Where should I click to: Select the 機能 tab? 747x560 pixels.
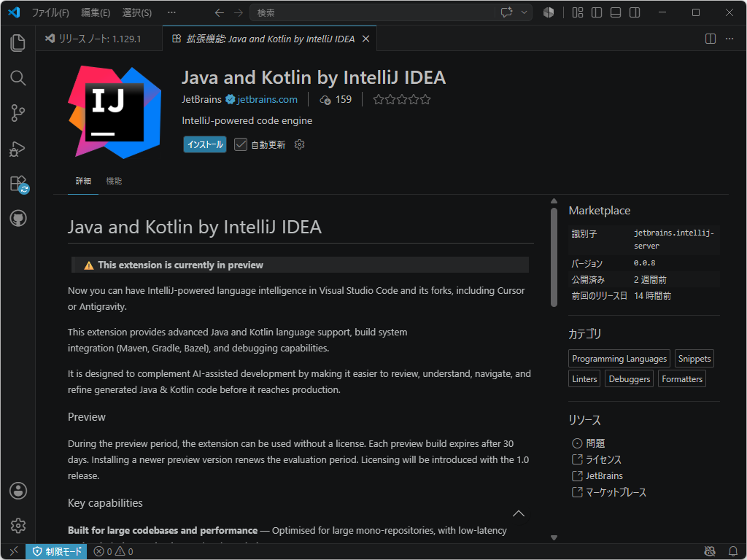click(114, 181)
